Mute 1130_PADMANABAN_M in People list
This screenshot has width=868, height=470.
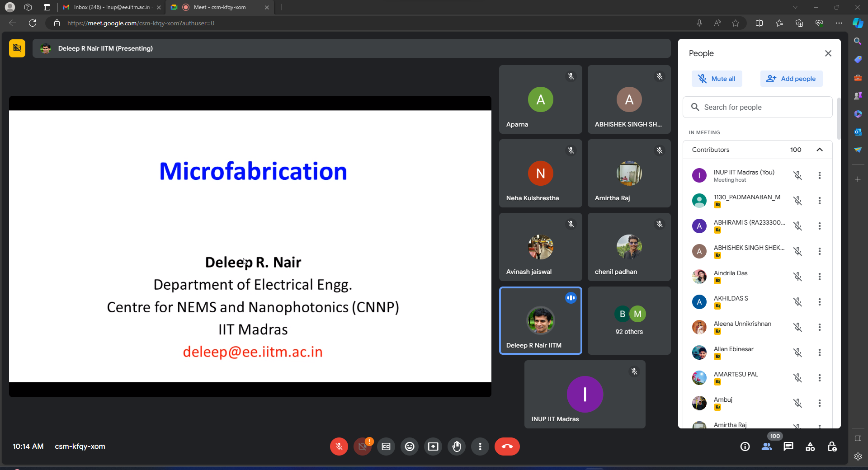click(x=798, y=201)
